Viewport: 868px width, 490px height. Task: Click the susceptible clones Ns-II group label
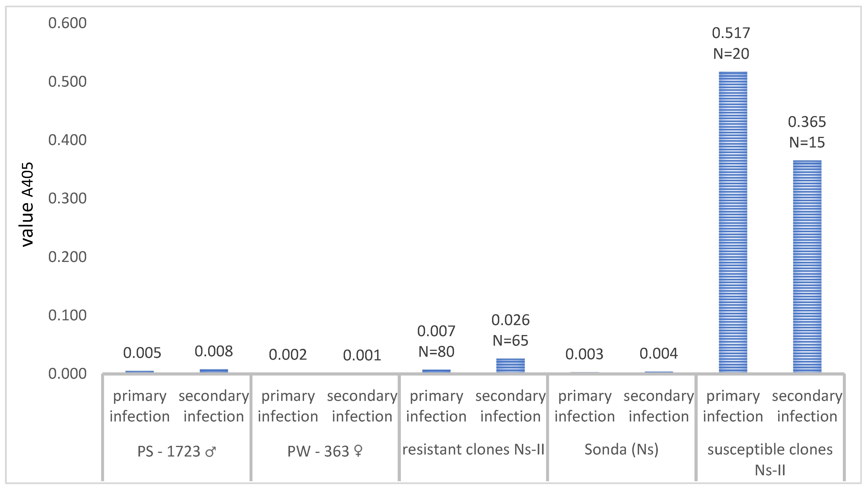(770, 460)
